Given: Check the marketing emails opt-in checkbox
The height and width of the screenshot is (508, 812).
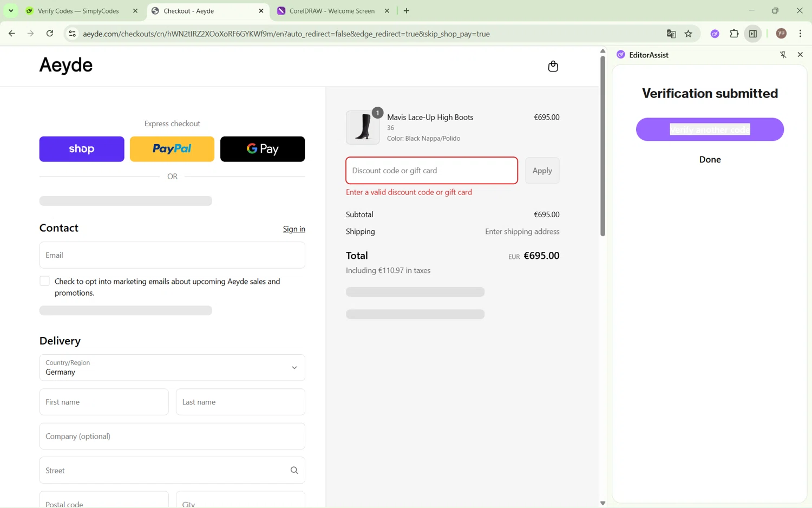Looking at the screenshot, I should click(44, 281).
